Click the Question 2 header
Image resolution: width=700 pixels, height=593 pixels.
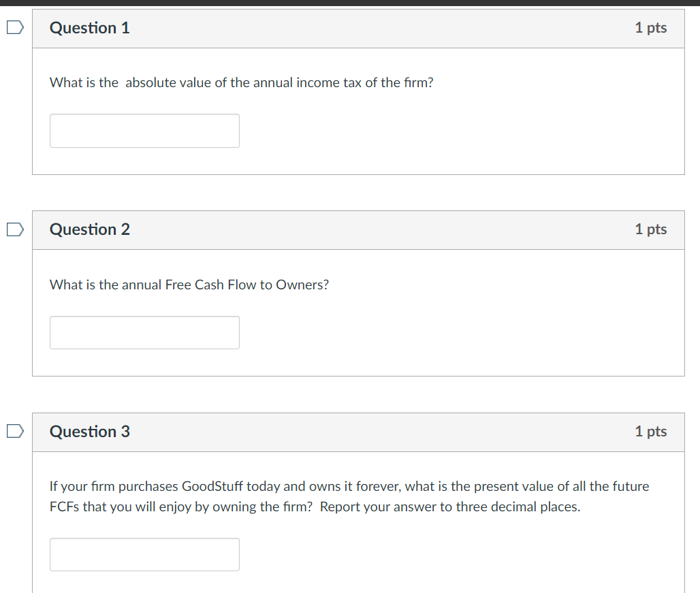tap(358, 229)
